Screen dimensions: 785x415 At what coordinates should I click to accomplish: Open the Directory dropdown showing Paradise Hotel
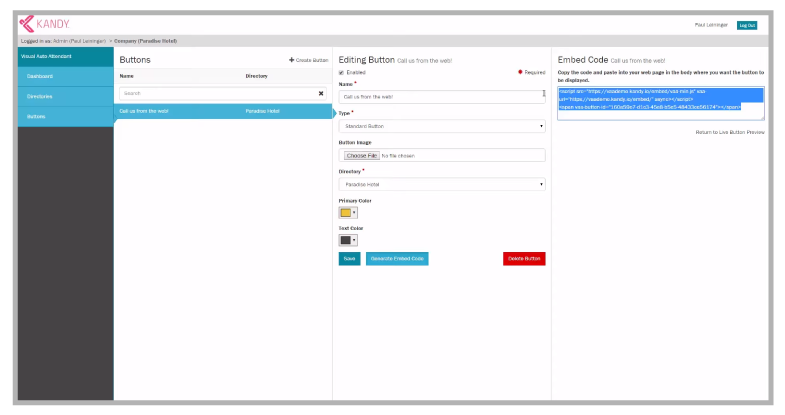442,184
